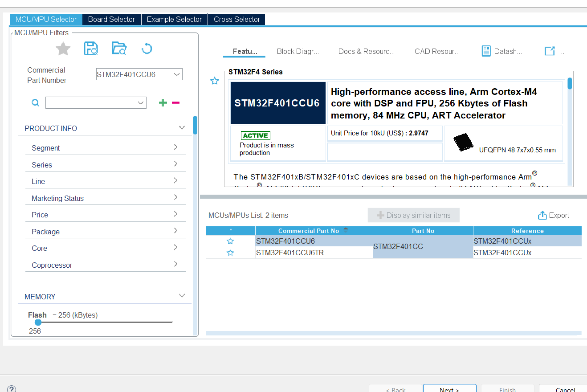The image size is (587, 392).
Task: Click the gray favorites star filter icon
Action: pos(63,49)
